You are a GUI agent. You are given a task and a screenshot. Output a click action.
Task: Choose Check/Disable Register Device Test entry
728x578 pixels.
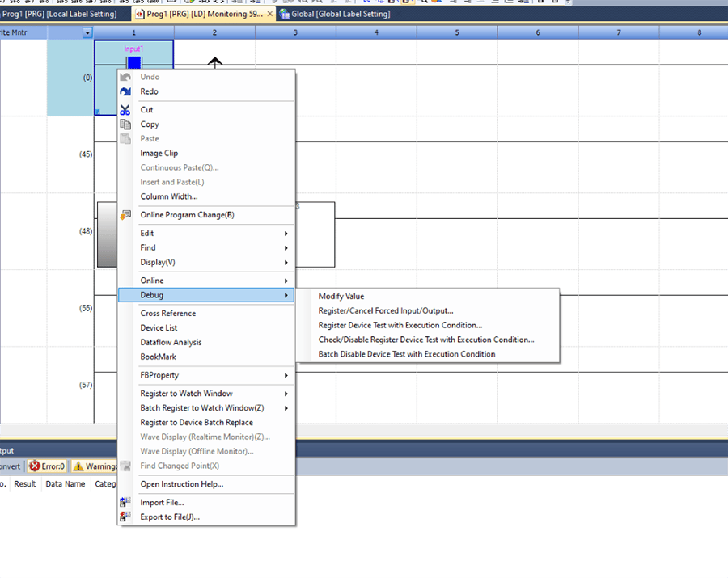(x=428, y=340)
